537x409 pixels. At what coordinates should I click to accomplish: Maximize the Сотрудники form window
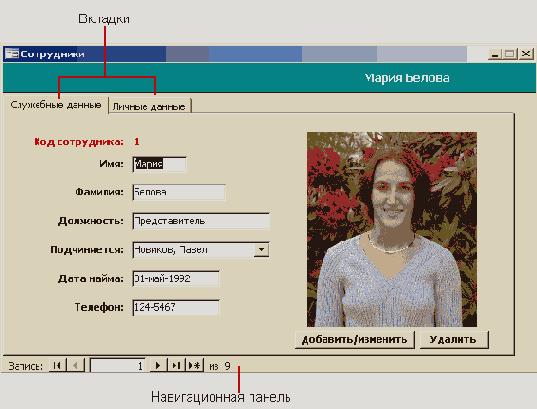click(510, 54)
